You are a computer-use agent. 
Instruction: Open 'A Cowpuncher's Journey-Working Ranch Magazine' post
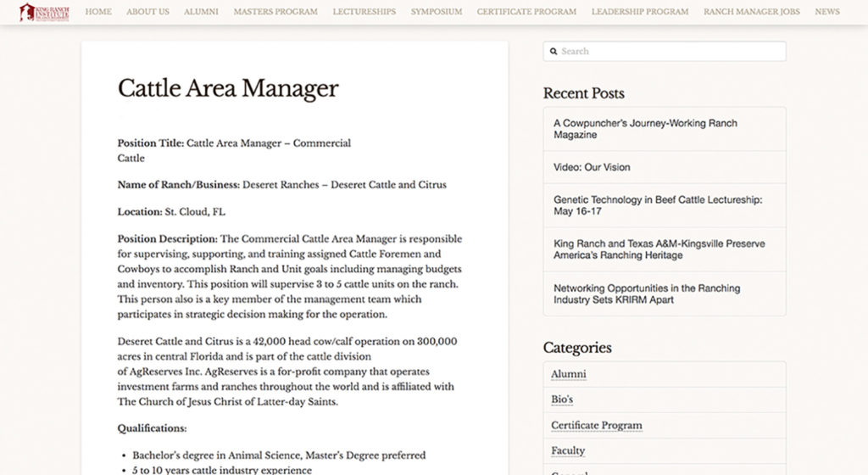645,129
